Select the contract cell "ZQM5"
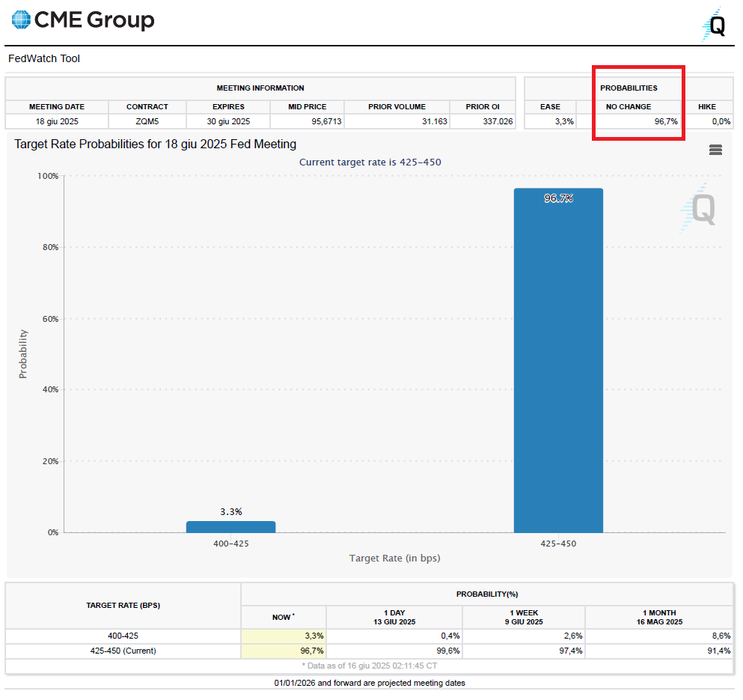This screenshot has width=743, height=700. 147,121
